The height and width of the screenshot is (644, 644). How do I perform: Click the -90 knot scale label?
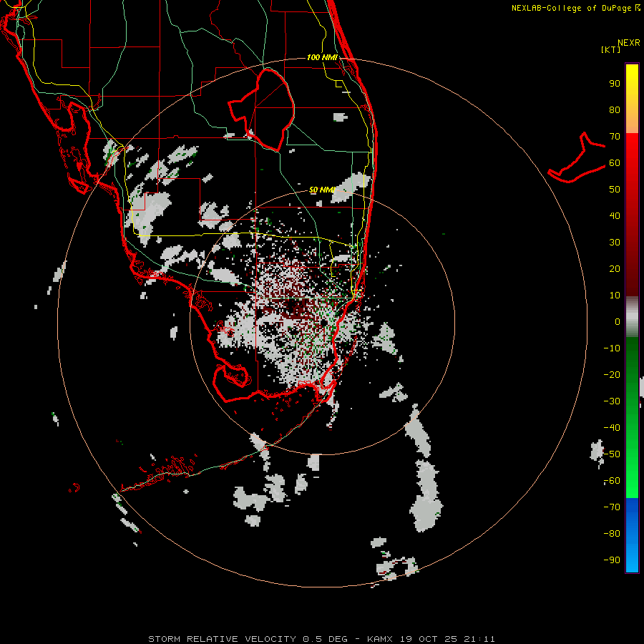pyautogui.click(x=612, y=560)
